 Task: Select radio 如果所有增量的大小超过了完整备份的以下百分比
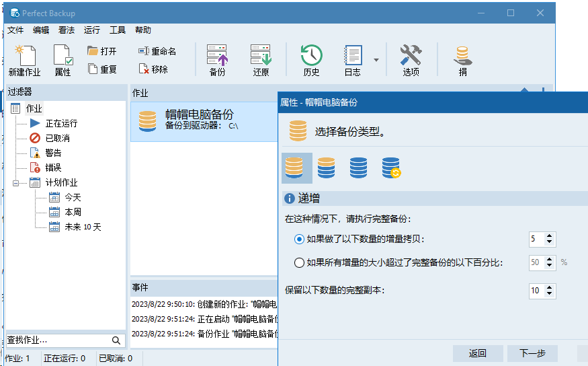point(299,263)
